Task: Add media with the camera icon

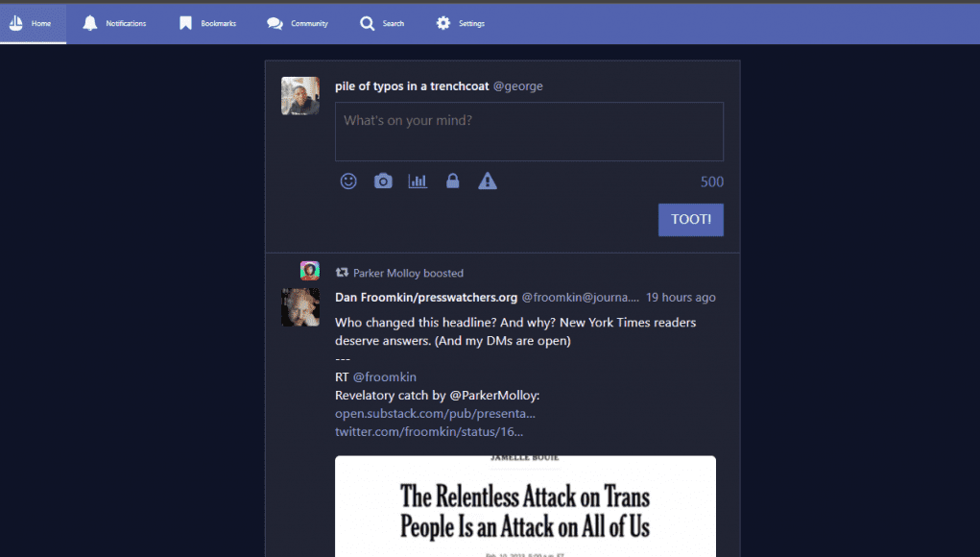Action: (383, 182)
